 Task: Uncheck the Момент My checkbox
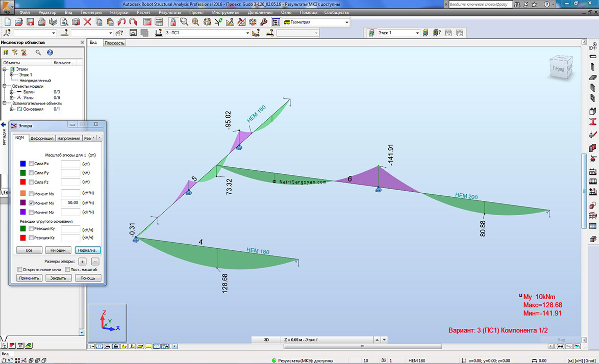[x=31, y=203]
